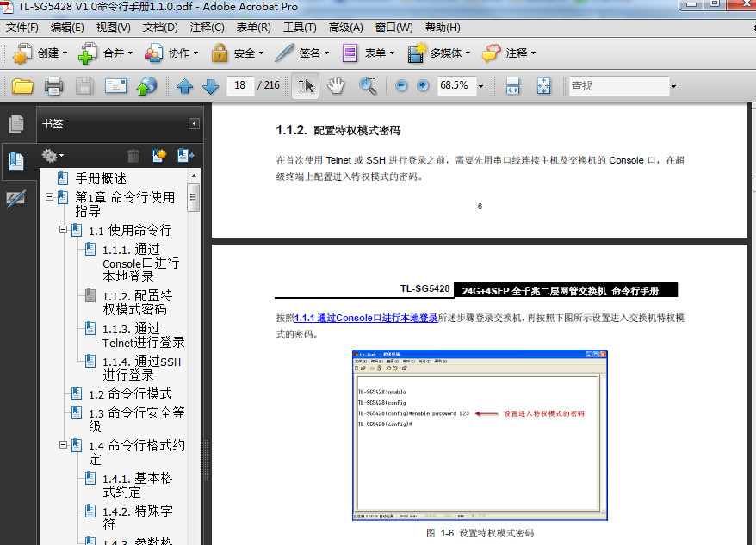Select the 1.2 命令行模式 bookmark
The width and height of the screenshot is (756, 545).
point(130,394)
